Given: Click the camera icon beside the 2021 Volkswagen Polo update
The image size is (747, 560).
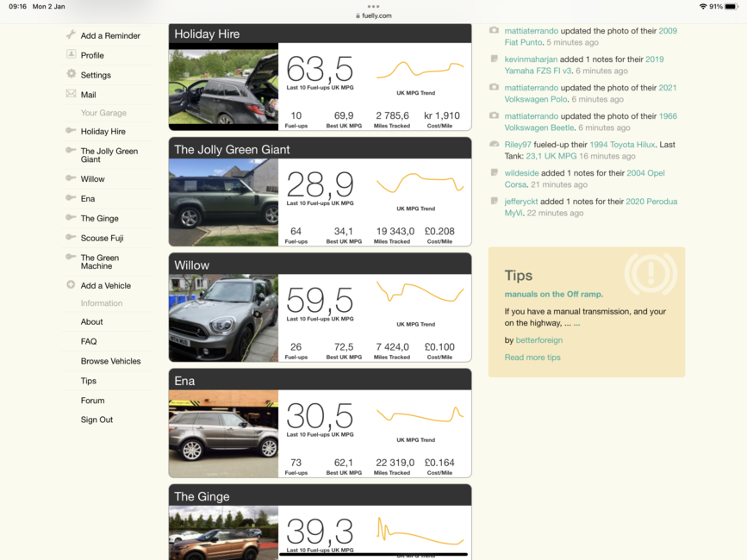Looking at the screenshot, I should pyautogui.click(x=495, y=88).
